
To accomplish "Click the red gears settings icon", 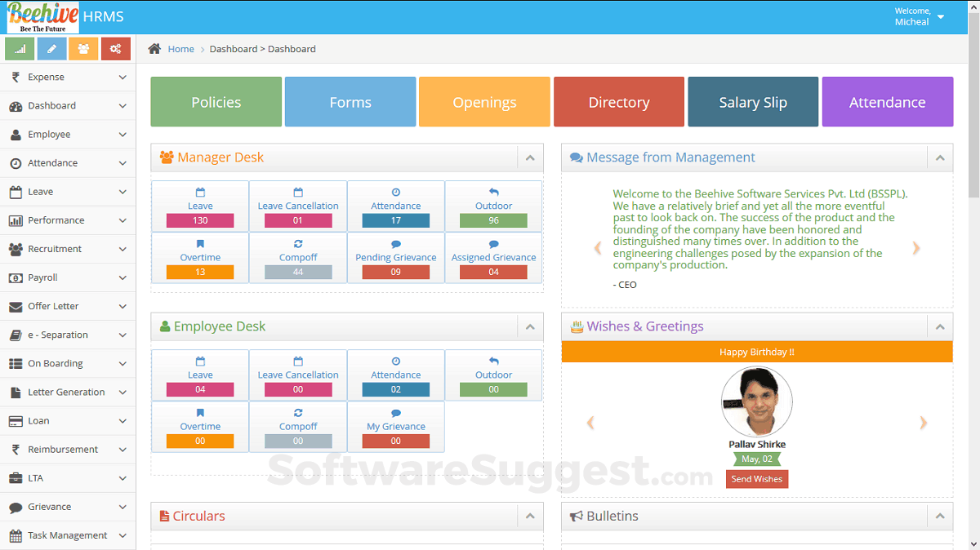I will point(114,48).
